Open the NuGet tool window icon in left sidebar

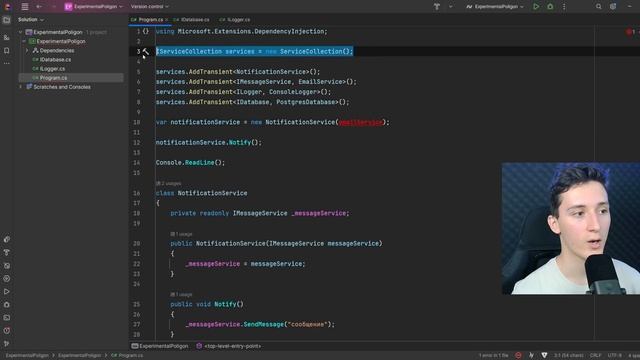click(7, 239)
